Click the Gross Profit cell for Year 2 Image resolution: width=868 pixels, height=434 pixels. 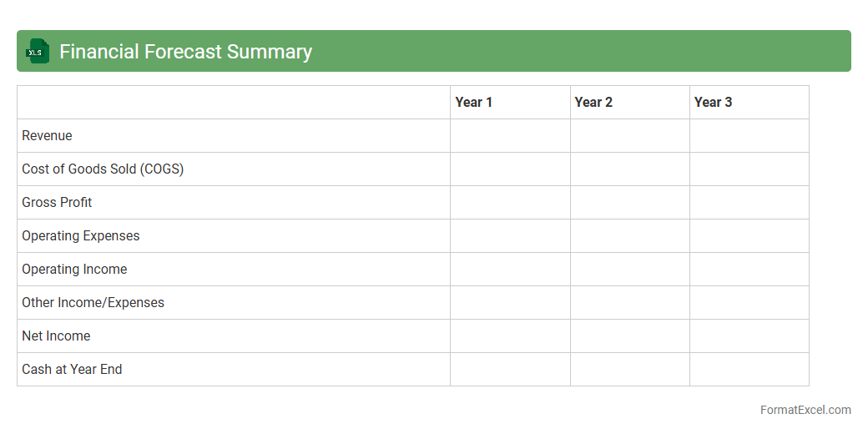(x=629, y=202)
